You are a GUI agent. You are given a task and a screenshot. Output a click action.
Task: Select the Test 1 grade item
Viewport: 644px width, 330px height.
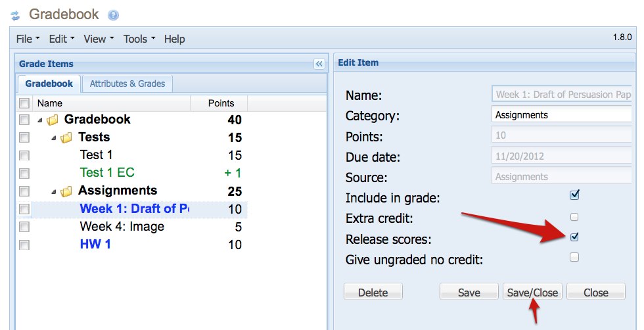(x=96, y=155)
